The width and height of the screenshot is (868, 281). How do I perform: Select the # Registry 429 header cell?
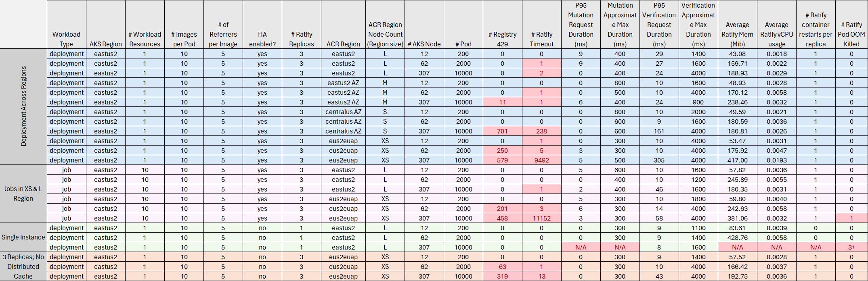(x=502, y=39)
